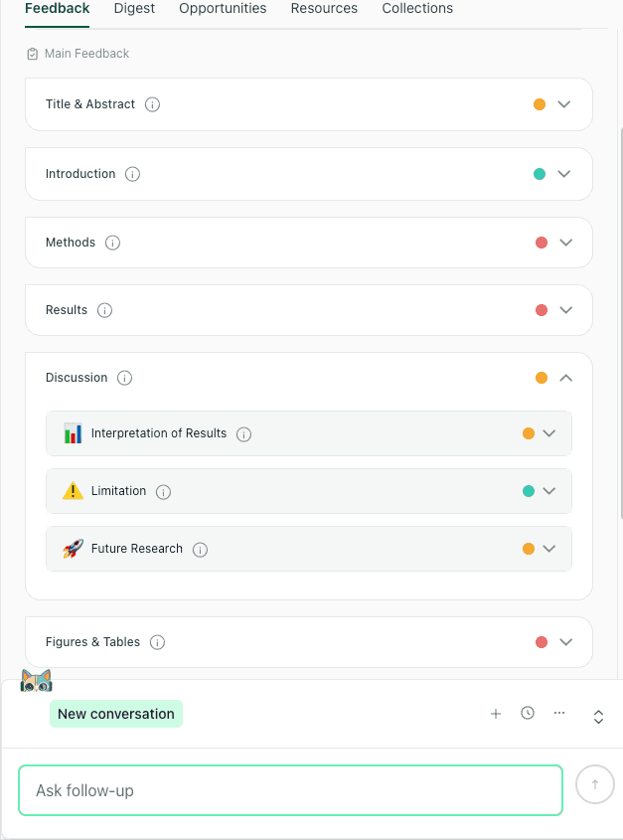623x840 pixels.
Task: Click the info icon next to Figures & Tables
Action: tap(157, 641)
